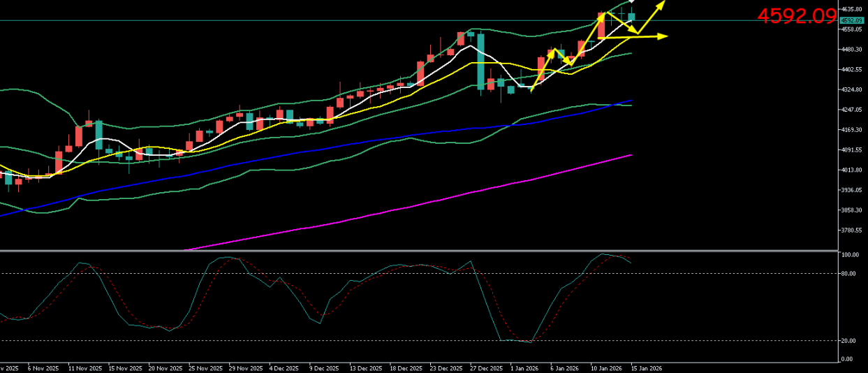This screenshot has height=373, width=868.
Task: Click the 20.00 level in oscillator scale
Action: coord(848,340)
